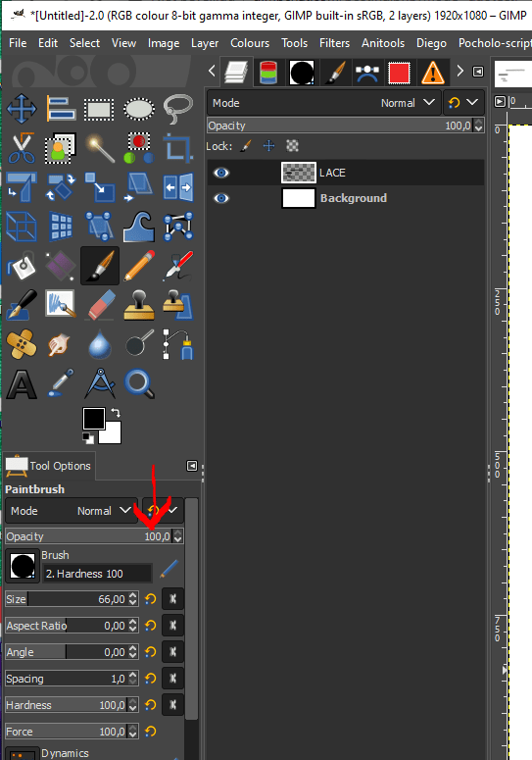Open the layer Mode dropdown
This screenshot has height=760, width=532.
click(x=324, y=103)
